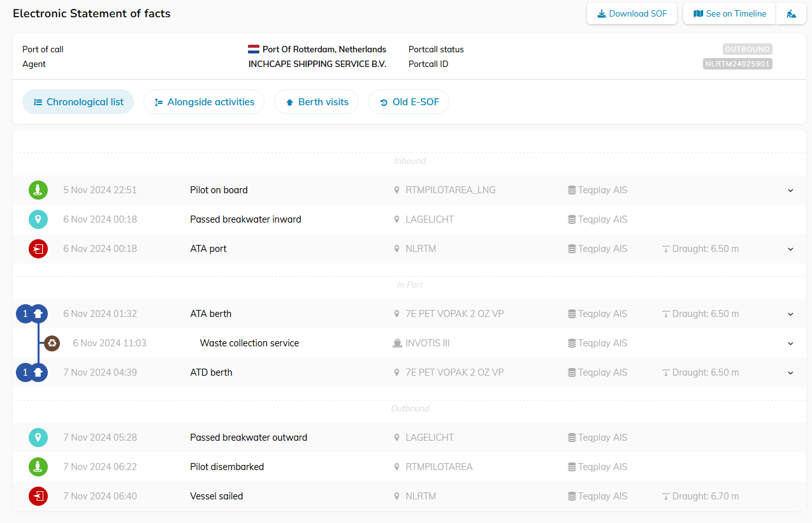Click the brown waste collection recycle icon
This screenshot has height=523, width=812.
tap(52, 343)
